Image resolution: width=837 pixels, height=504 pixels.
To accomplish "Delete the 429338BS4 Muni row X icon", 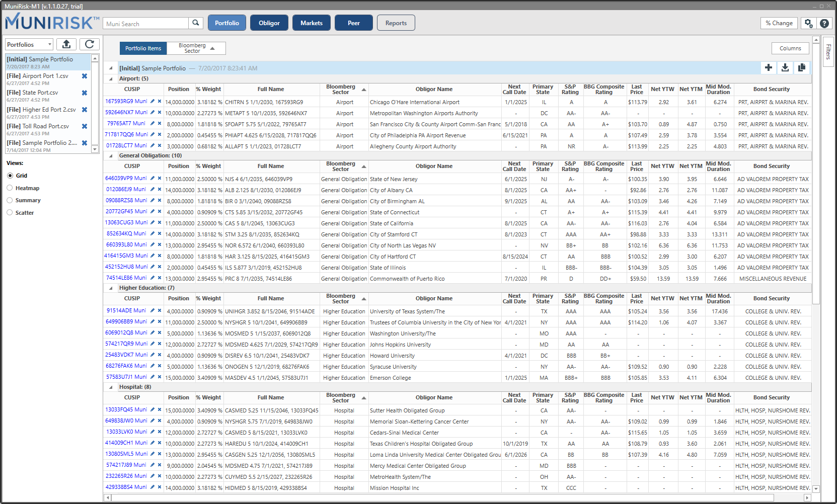I will pyautogui.click(x=160, y=487).
